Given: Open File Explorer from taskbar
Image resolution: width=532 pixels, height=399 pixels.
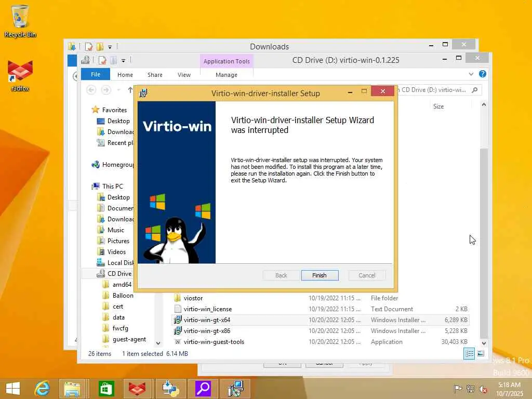Looking at the screenshot, I should pos(72,389).
